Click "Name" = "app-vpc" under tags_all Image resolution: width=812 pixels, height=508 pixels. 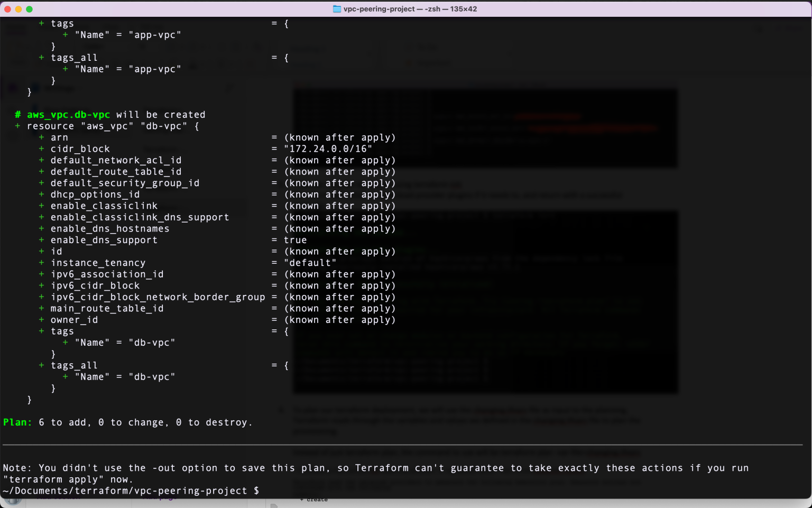[128, 69]
